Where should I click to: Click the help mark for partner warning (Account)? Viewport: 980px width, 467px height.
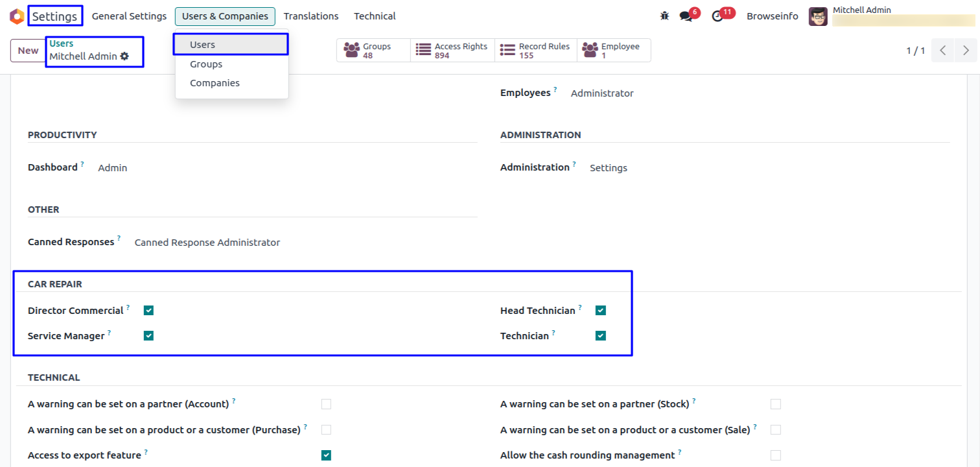pos(234,401)
